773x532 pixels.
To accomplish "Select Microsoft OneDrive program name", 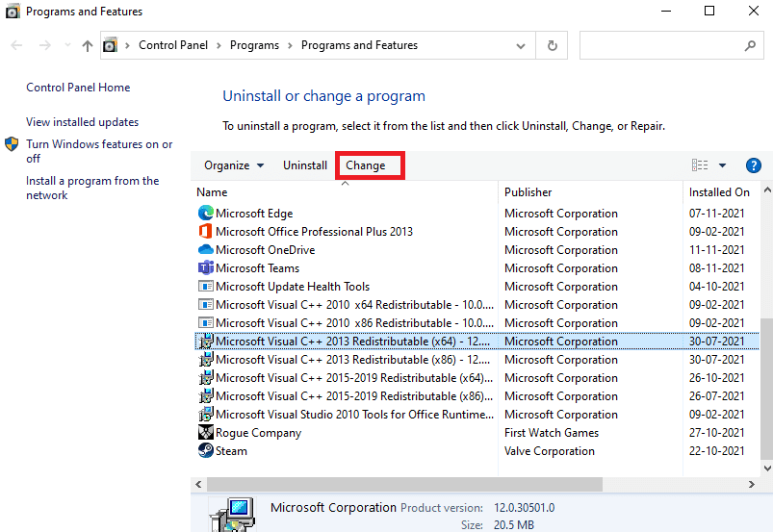I will pos(266,250).
